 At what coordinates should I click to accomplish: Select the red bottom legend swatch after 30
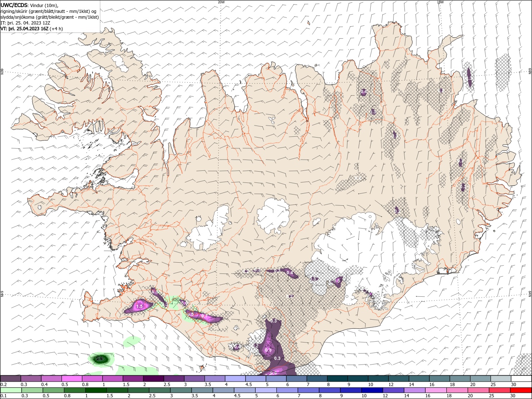[x=521, y=390]
